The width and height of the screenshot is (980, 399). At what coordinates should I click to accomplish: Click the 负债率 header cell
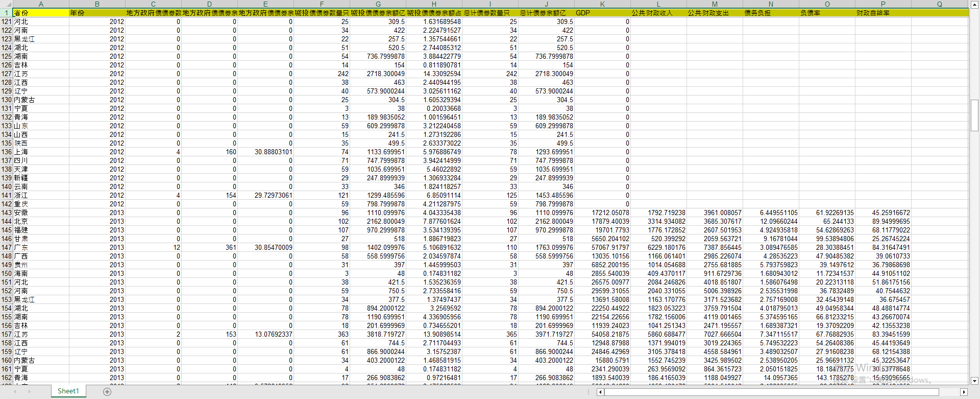tap(827, 13)
